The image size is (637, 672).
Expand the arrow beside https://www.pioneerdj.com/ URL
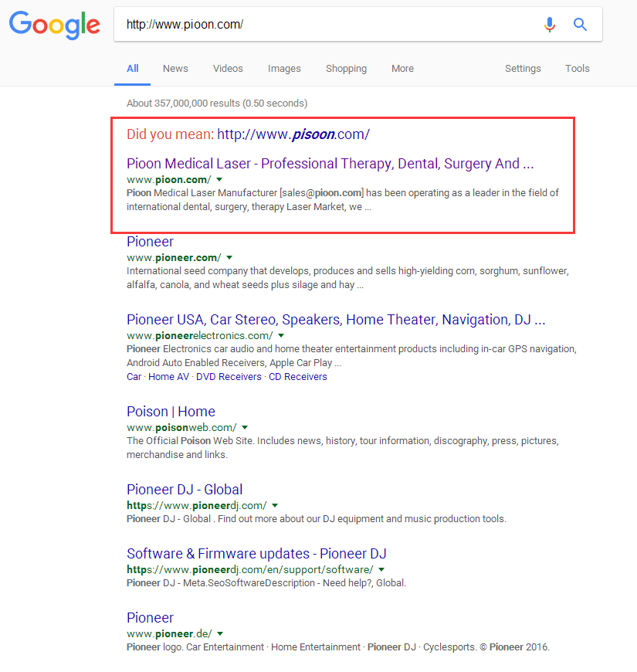[275, 505]
